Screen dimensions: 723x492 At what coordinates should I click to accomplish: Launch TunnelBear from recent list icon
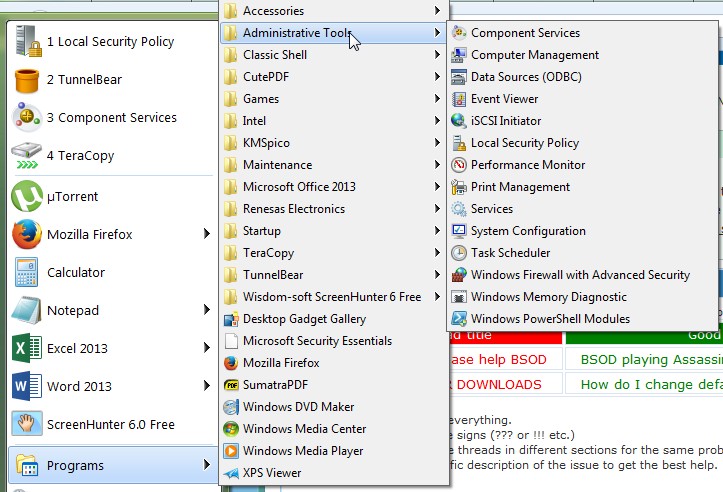point(27,80)
